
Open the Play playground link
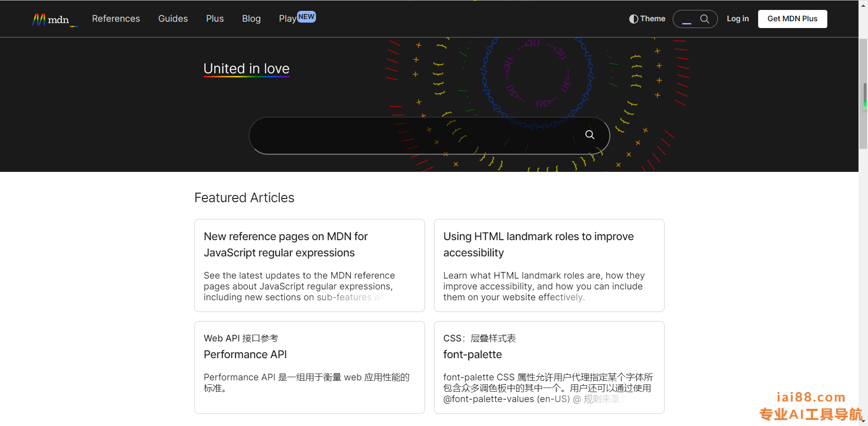coord(288,19)
